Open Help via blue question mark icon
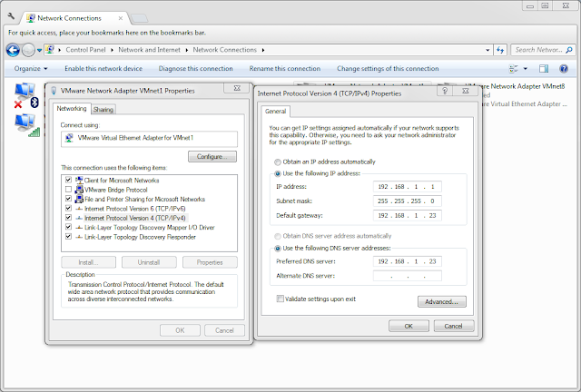The image size is (581, 392). click(564, 69)
